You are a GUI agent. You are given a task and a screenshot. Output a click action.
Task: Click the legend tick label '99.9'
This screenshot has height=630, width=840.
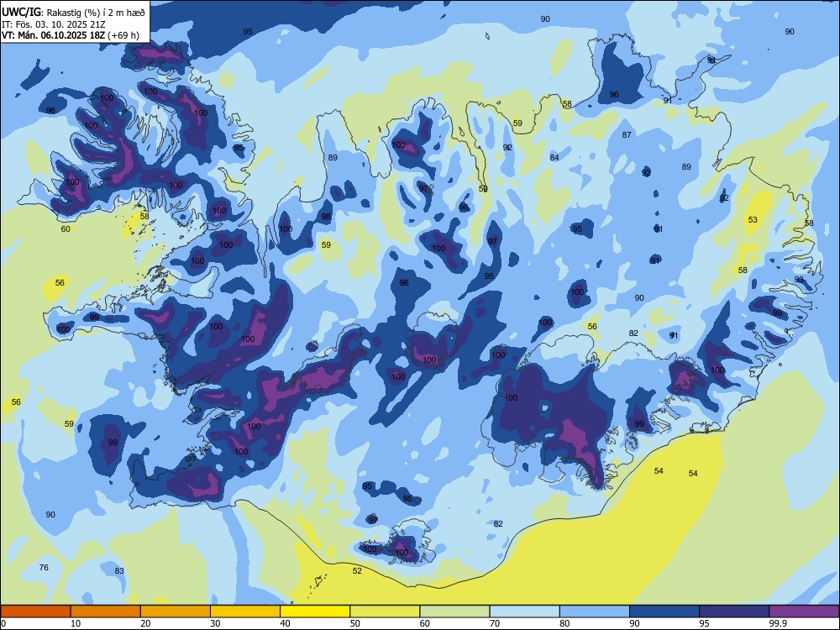[778, 623]
